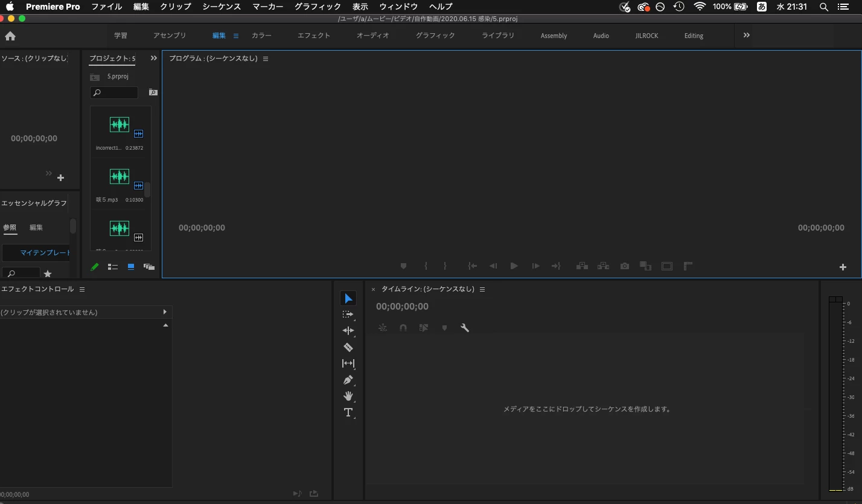Switch to エフェクト workspace
The image size is (862, 504).
click(x=314, y=36)
